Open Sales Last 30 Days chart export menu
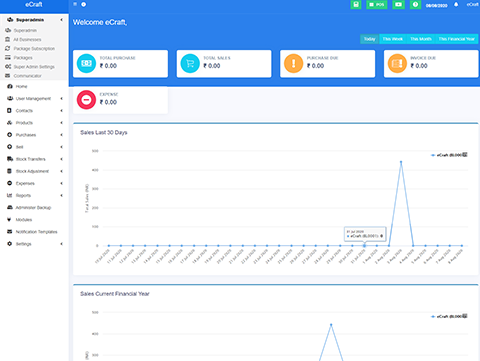Image resolution: width=480 pixels, height=361 pixels. 465,155
